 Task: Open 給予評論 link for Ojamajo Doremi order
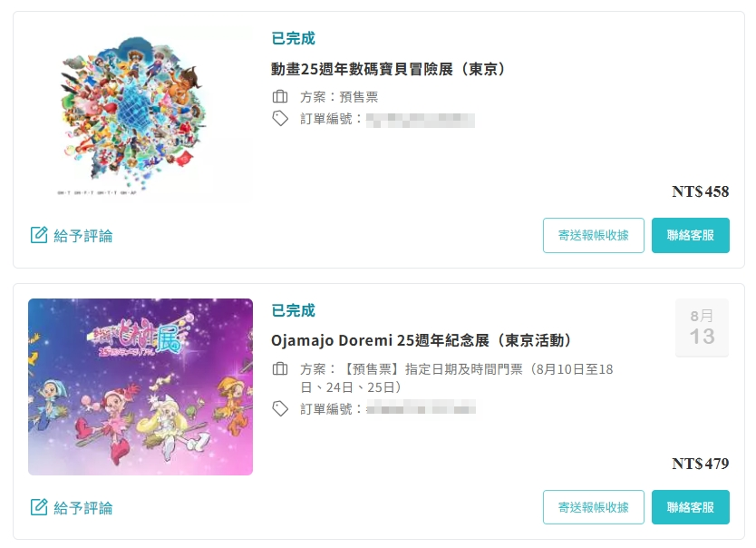(72, 507)
